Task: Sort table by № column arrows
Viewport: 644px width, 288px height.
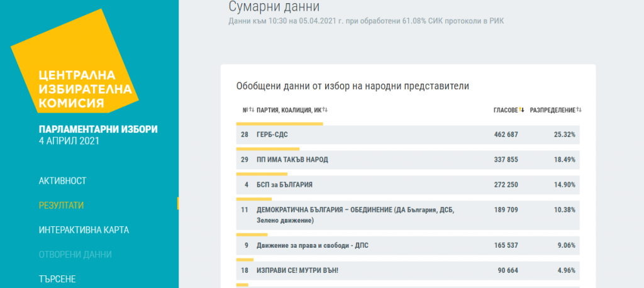Action: tap(251, 110)
